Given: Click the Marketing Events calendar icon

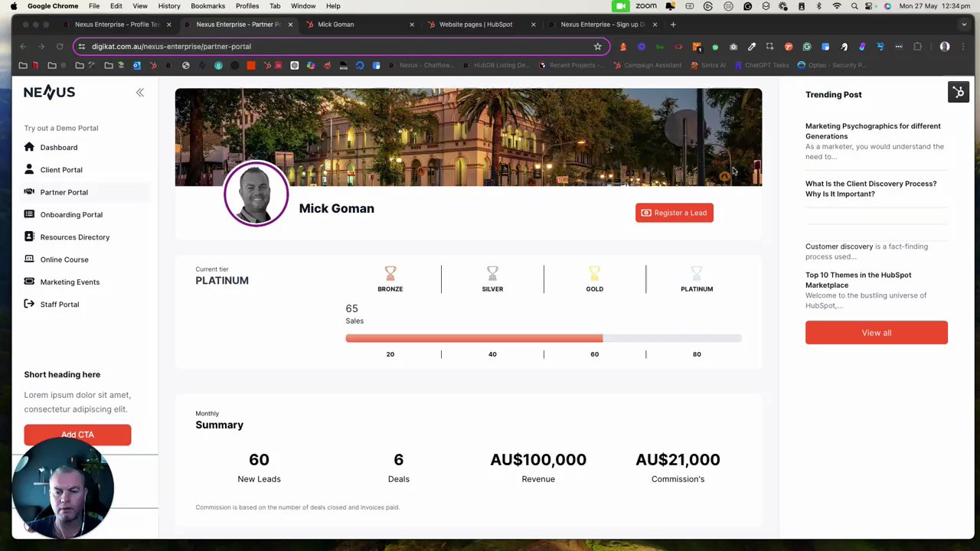Looking at the screenshot, I should 29,282.
